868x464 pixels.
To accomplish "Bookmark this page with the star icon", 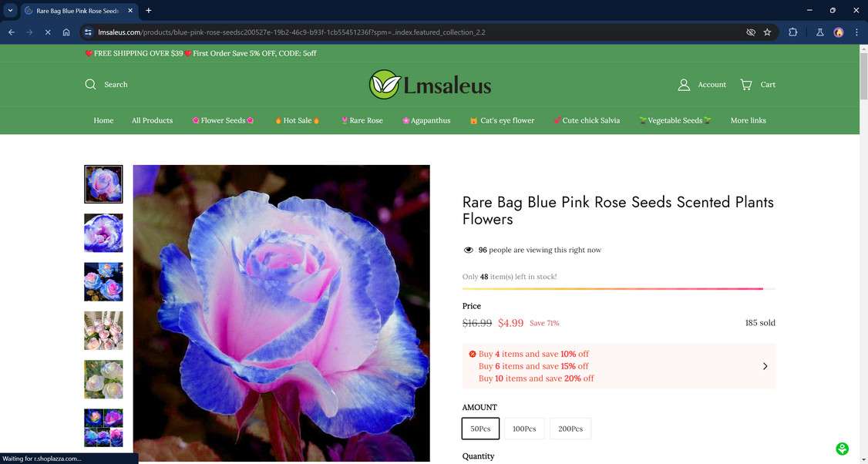I will click(767, 32).
